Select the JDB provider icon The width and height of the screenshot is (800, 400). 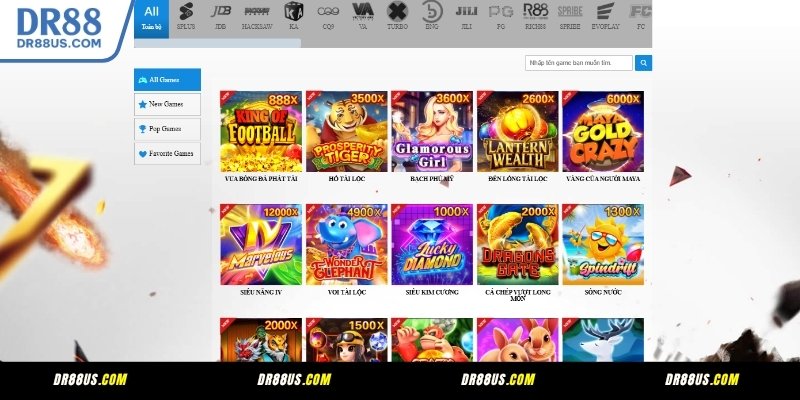[x=220, y=16]
